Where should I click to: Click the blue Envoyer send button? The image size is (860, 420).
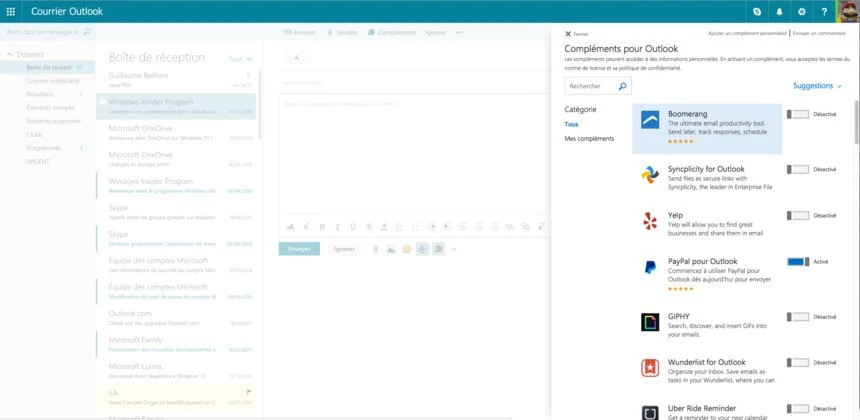click(299, 249)
